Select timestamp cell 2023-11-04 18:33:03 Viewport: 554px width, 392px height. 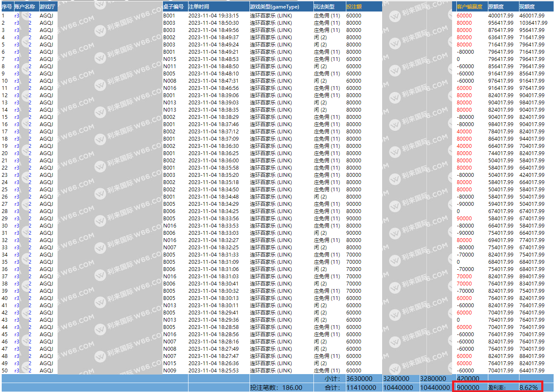pyautogui.click(x=214, y=233)
